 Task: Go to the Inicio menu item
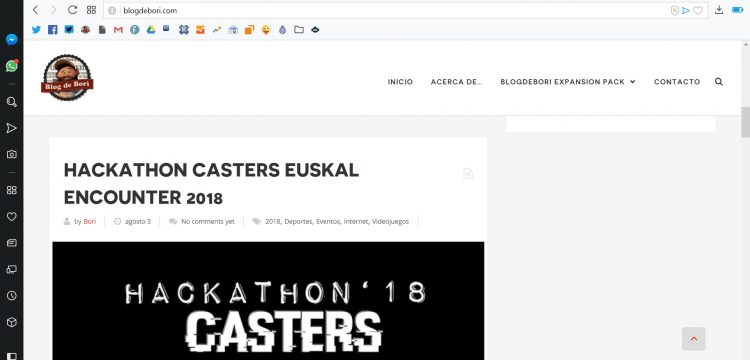[x=400, y=82]
